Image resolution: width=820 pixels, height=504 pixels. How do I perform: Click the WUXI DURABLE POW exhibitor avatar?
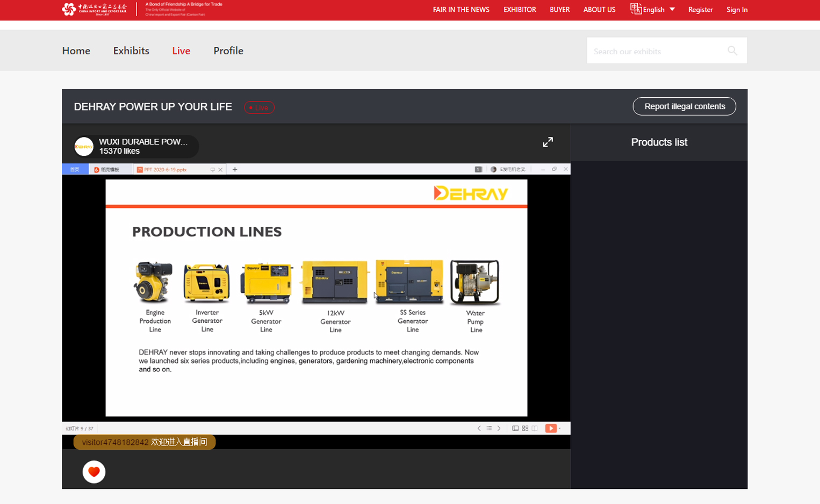[84, 146]
